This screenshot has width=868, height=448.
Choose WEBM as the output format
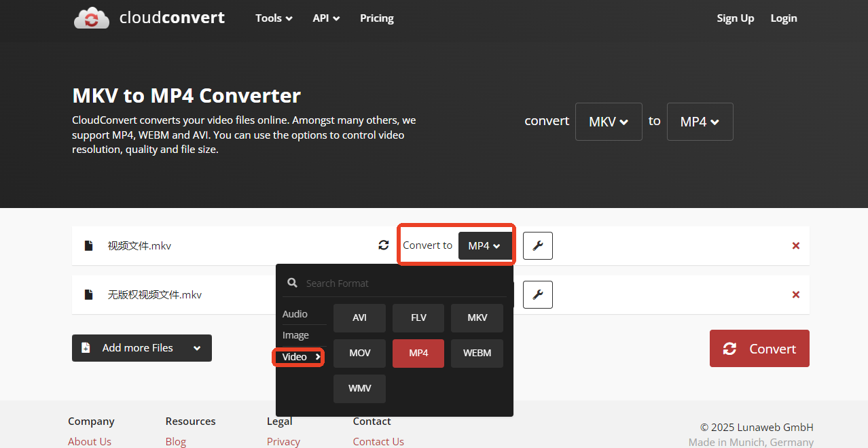477,354
